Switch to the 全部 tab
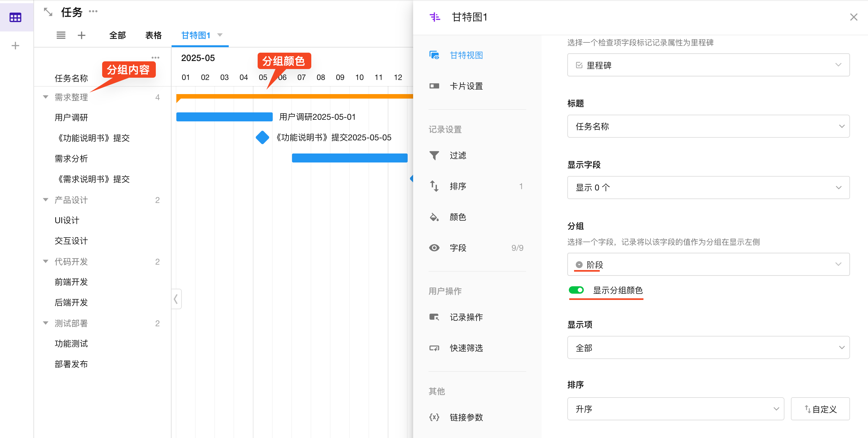868x438 pixels. pyautogui.click(x=117, y=35)
